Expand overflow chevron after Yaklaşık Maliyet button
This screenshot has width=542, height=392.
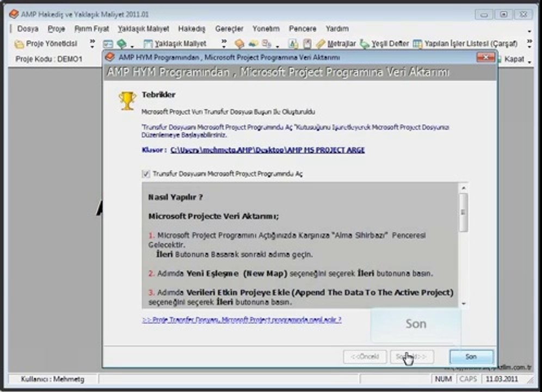click(x=224, y=44)
